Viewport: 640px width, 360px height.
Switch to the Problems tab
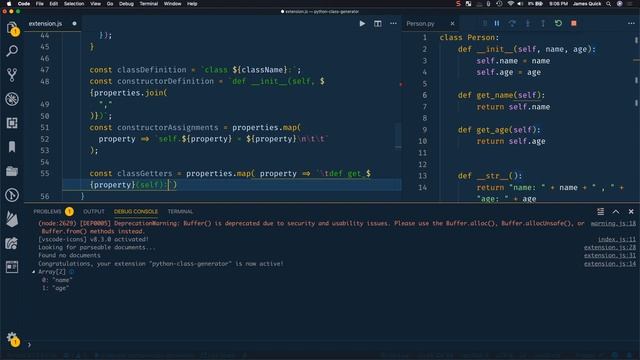click(x=47, y=211)
